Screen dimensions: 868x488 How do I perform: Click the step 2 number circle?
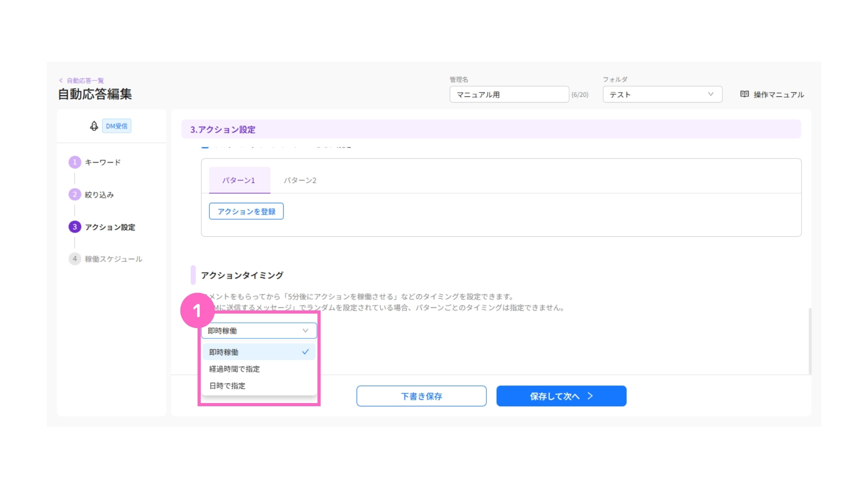coord(75,195)
